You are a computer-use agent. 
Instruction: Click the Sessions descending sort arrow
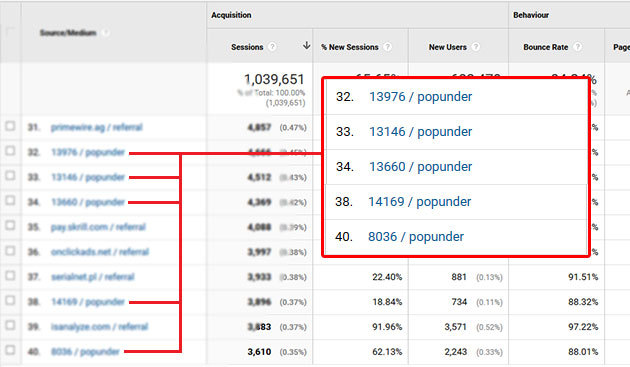[307, 45]
